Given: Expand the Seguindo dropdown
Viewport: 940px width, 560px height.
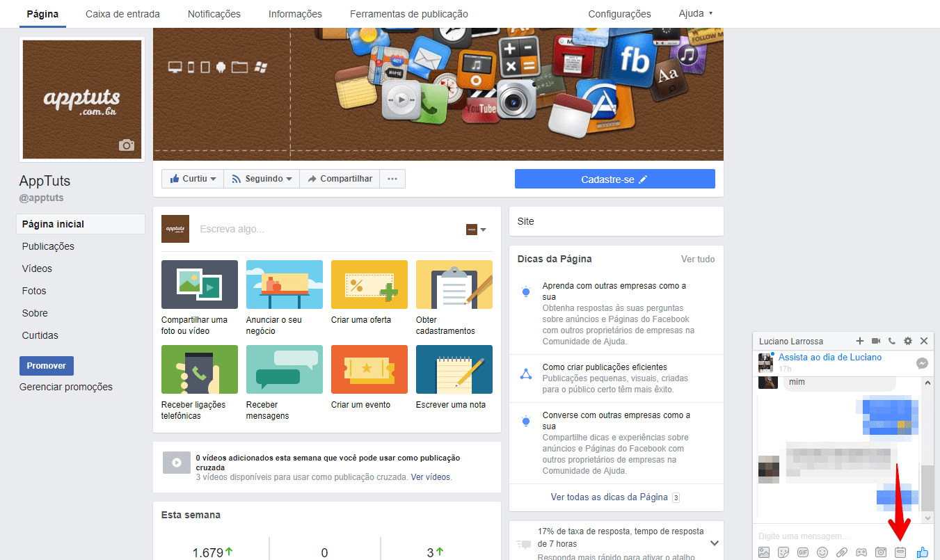Looking at the screenshot, I should (262, 179).
